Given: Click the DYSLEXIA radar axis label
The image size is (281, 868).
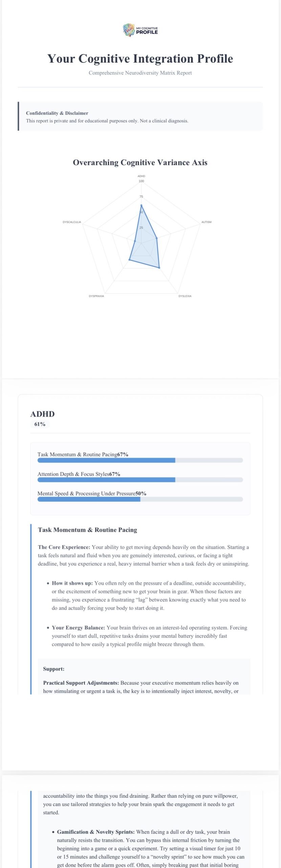Looking at the screenshot, I should [x=185, y=296].
